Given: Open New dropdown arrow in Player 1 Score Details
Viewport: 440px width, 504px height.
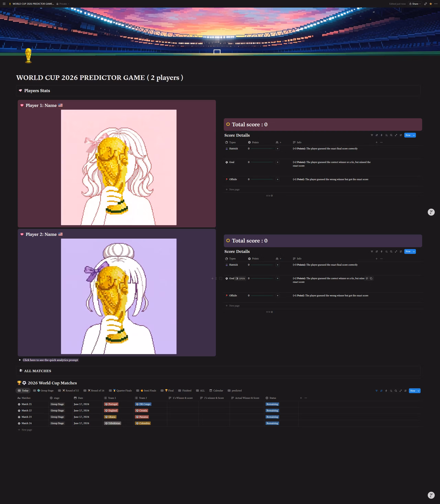Looking at the screenshot, I should [414, 135].
